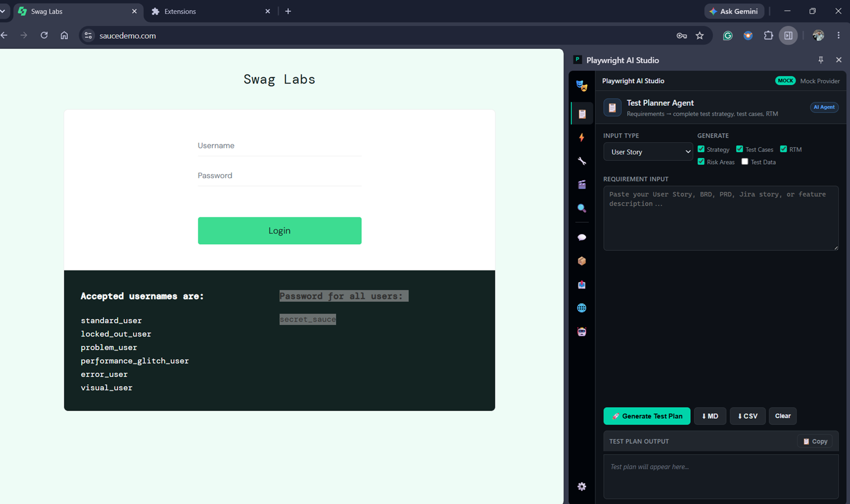The image size is (850, 504).
Task: Export test plan as CSV
Action: click(x=747, y=416)
